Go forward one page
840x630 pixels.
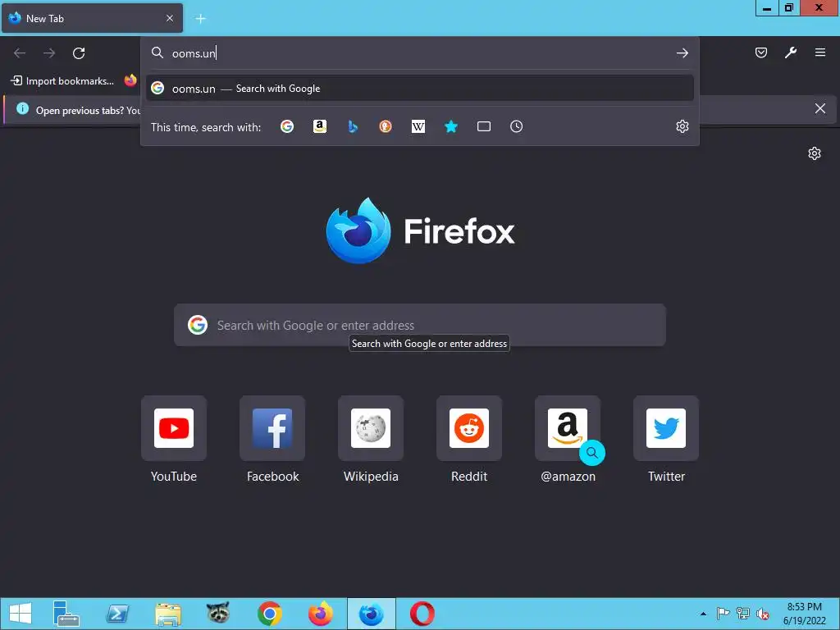coord(49,53)
